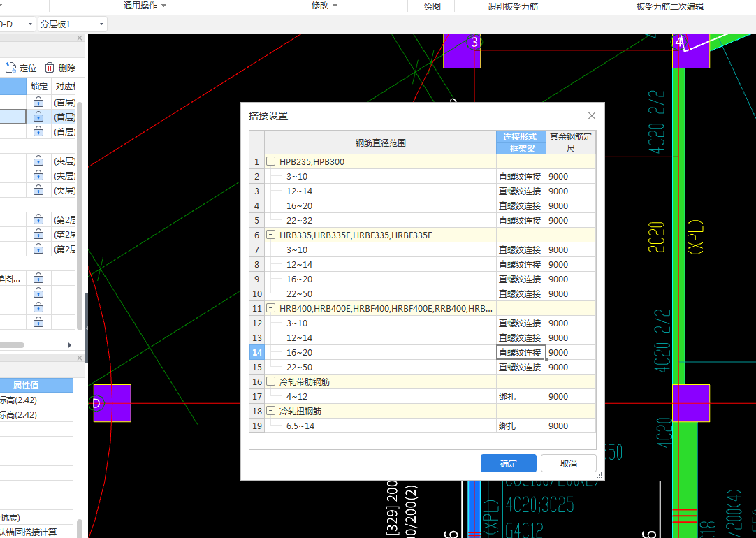Open the 分层板1 combo box
Viewport: 756px width, 538px height.
point(73,23)
